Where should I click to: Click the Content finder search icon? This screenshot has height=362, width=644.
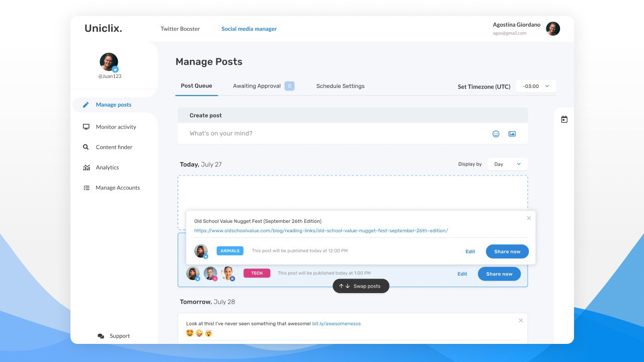click(x=86, y=147)
